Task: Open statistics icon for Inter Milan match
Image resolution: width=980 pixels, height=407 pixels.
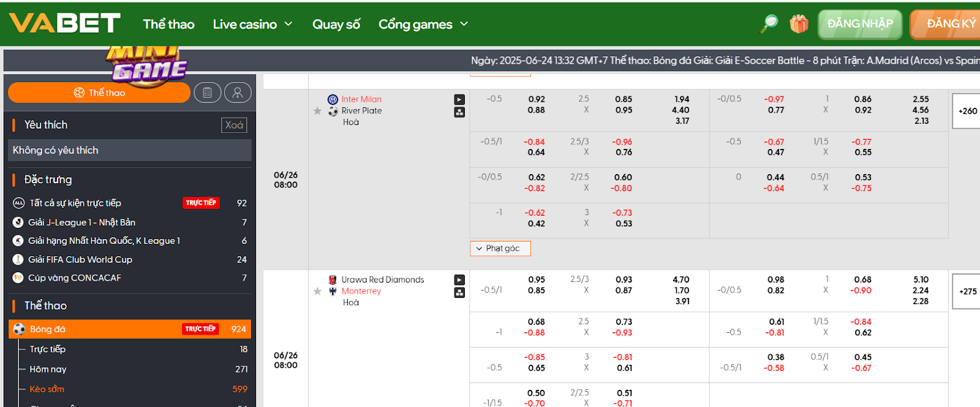Action: coord(459,112)
